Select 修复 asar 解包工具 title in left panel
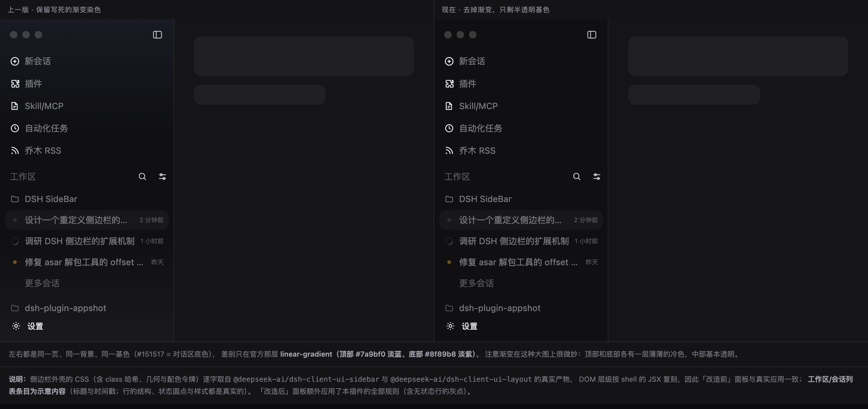This screenshot has width=868, height=409. click(x=84, y=262)
